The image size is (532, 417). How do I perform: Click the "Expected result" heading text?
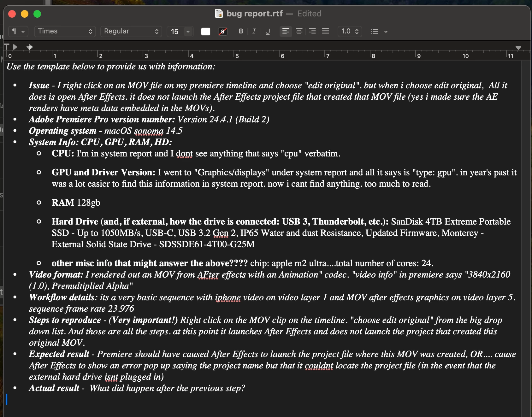(59, 354)
